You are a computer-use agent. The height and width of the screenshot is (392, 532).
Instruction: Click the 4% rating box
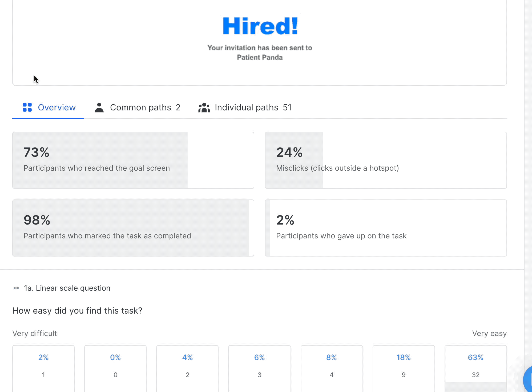187,368
